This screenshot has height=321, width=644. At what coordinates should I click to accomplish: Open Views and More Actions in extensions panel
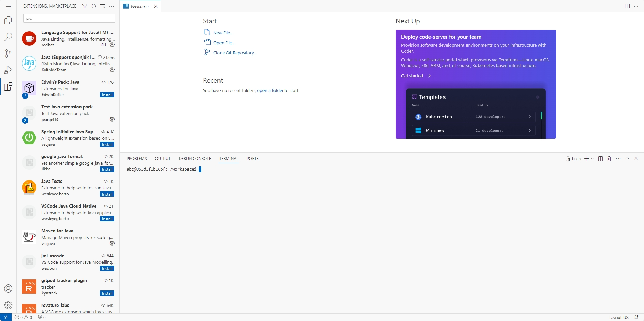tap(111, 6)
